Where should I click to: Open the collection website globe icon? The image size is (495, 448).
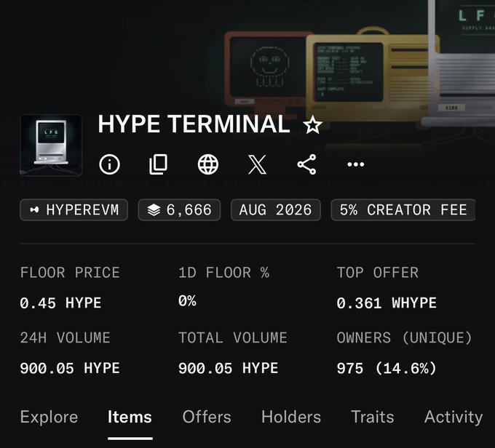(x=207, y=164)
